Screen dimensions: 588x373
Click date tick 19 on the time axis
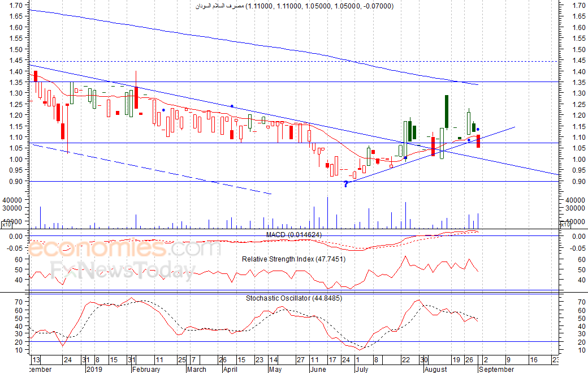coord(456,360)
